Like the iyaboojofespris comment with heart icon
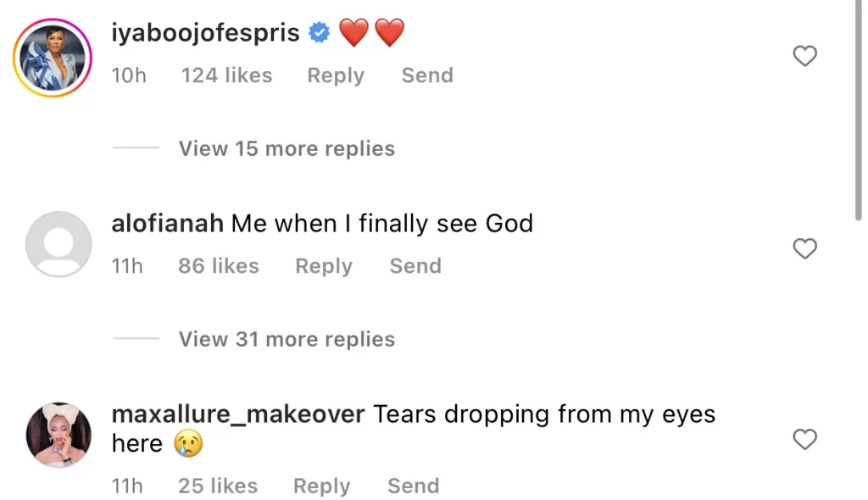868x500 pixels. tap(804, 57)
